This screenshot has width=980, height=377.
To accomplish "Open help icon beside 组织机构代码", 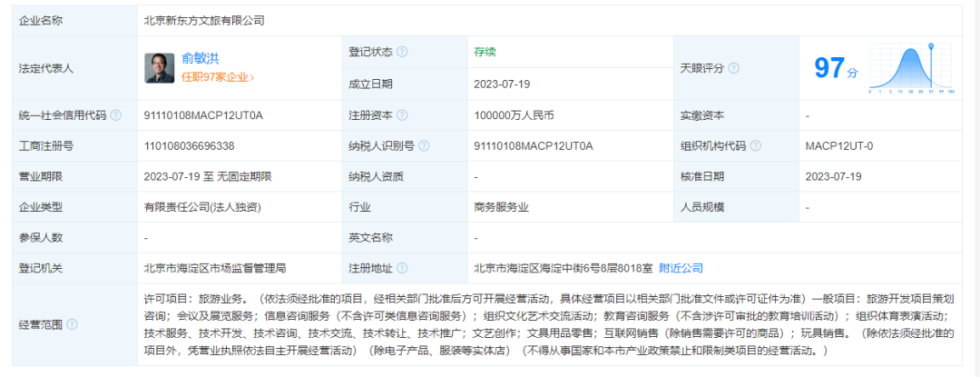I will [755, 145].
